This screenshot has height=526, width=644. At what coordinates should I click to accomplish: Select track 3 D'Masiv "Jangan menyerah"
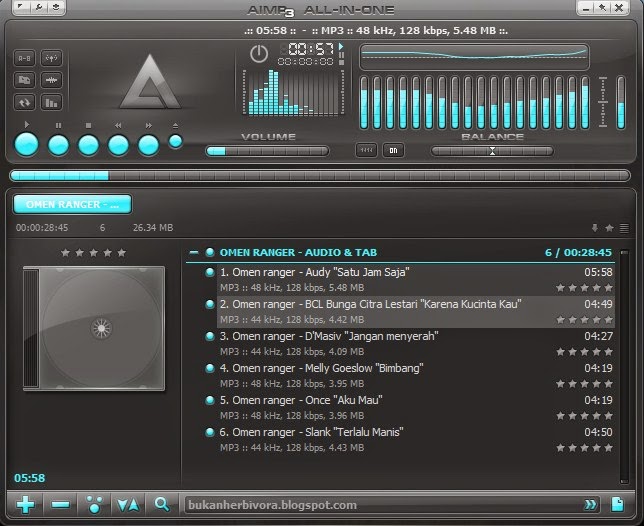click(x=416, y=344)
